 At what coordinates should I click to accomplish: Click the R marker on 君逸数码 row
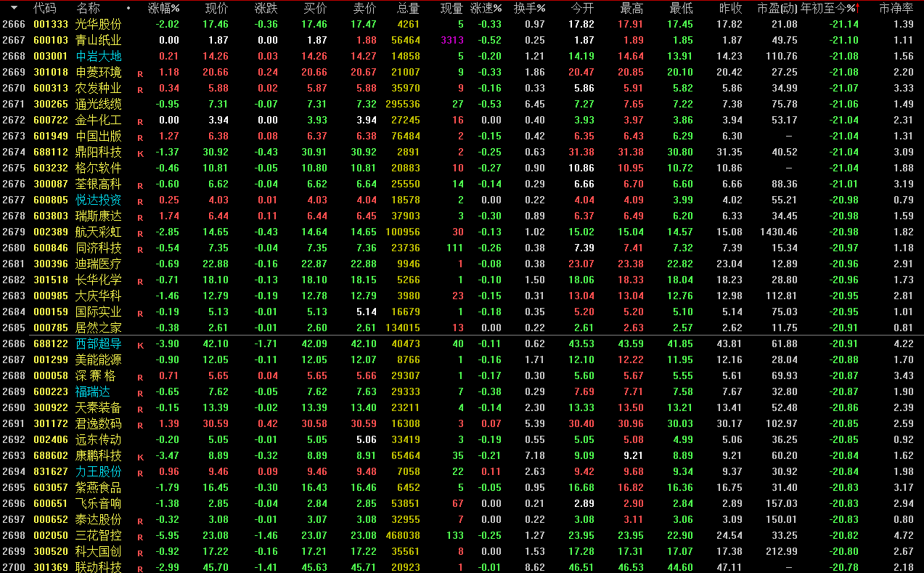coord(140,425)
